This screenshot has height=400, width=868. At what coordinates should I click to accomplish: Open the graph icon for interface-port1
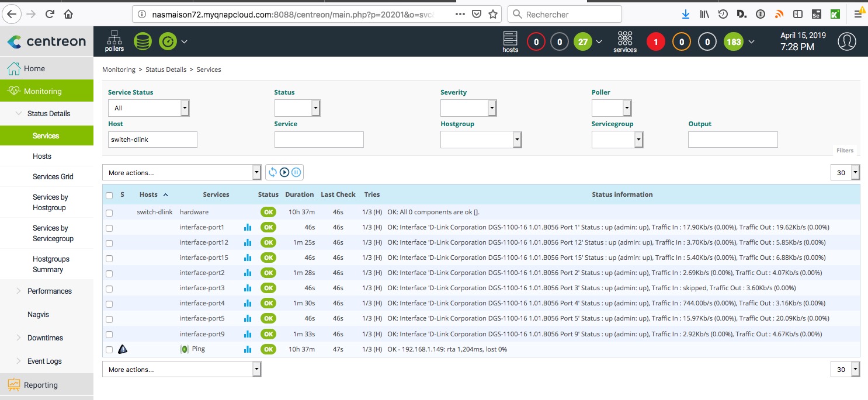[x=248, y=227]
